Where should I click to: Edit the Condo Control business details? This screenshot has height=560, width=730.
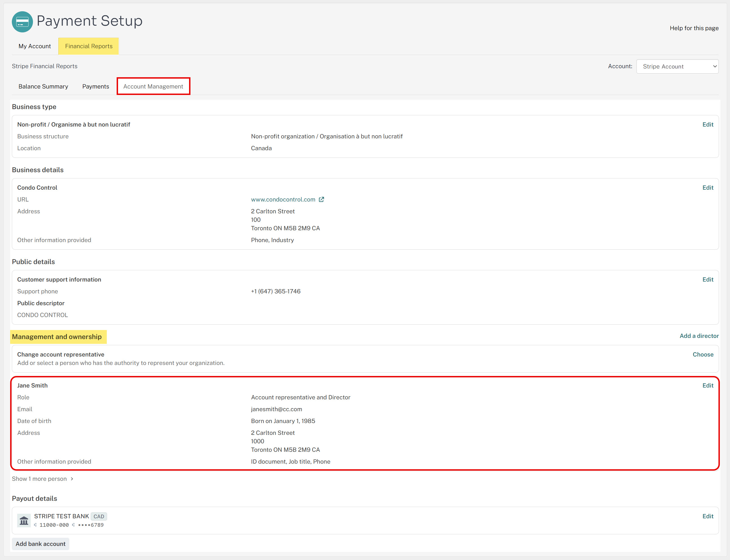(x=708, y=188)
